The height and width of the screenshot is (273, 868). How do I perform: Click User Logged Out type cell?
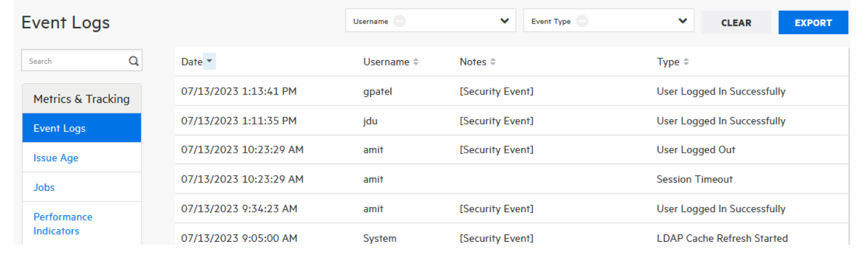point(696,150)
